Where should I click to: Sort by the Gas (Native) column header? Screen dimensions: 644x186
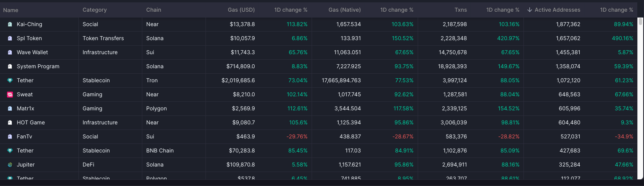pyautogui.click(x=344, y=10)
